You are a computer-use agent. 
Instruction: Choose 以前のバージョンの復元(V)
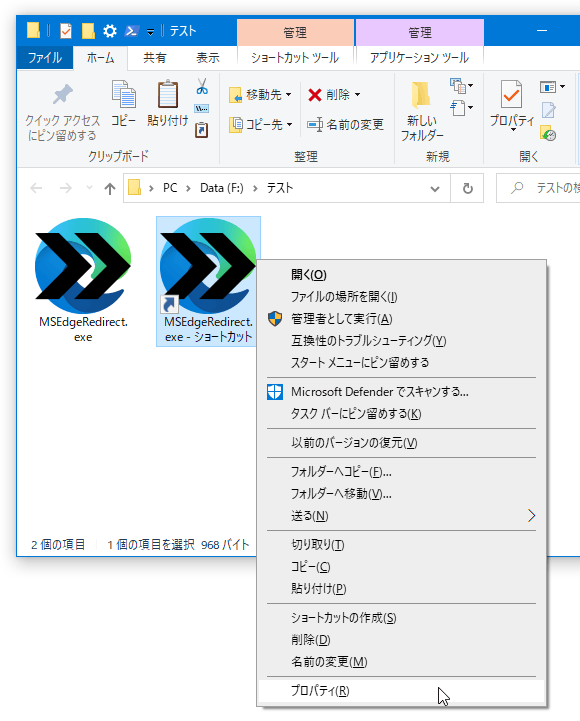pyautogui.click(x=402, y=443)
